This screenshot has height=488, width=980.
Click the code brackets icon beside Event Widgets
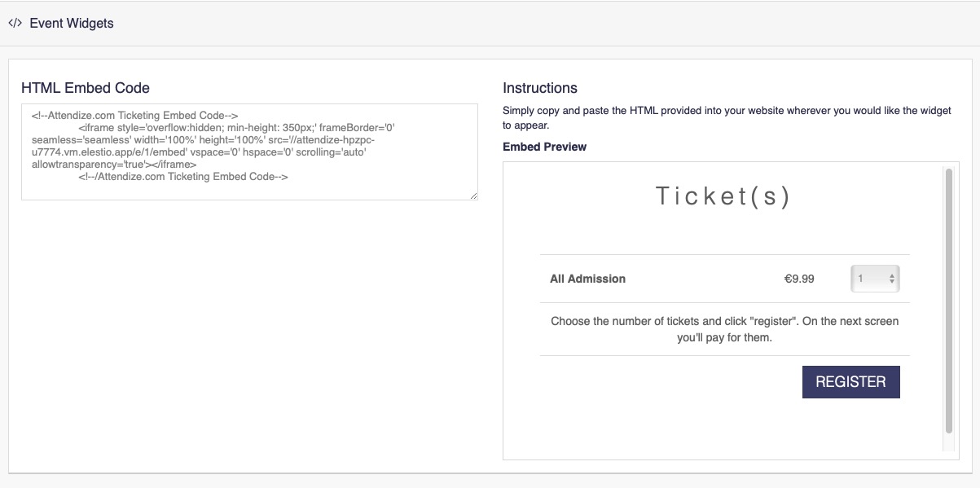[15, 23]
